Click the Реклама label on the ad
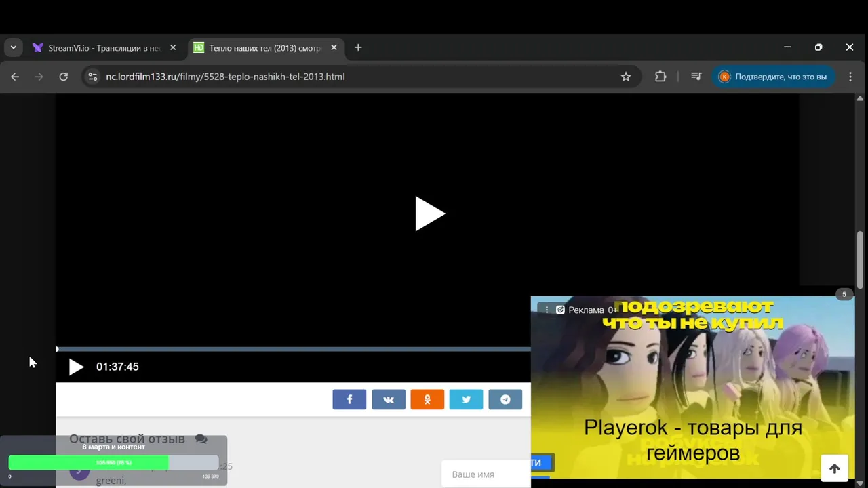This screenshot has height=488, width=868. pyautogui.click(x=586, y=310)
